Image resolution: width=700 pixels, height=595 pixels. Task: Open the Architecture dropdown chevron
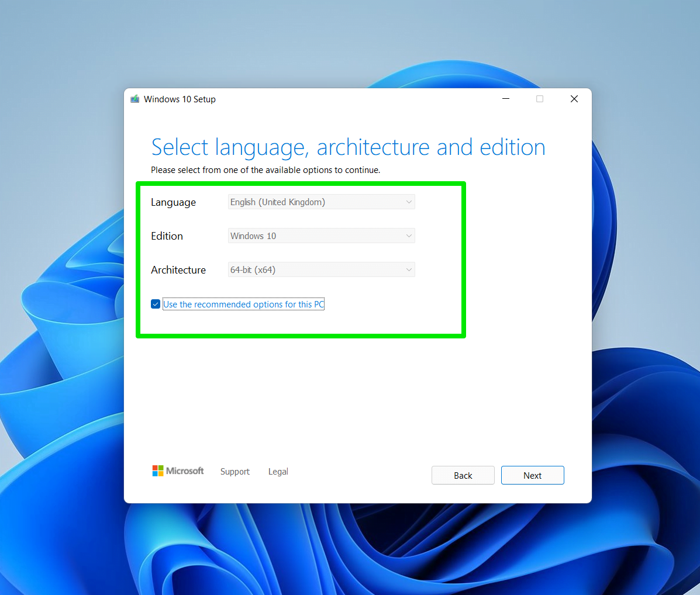(x=409, y=269)
